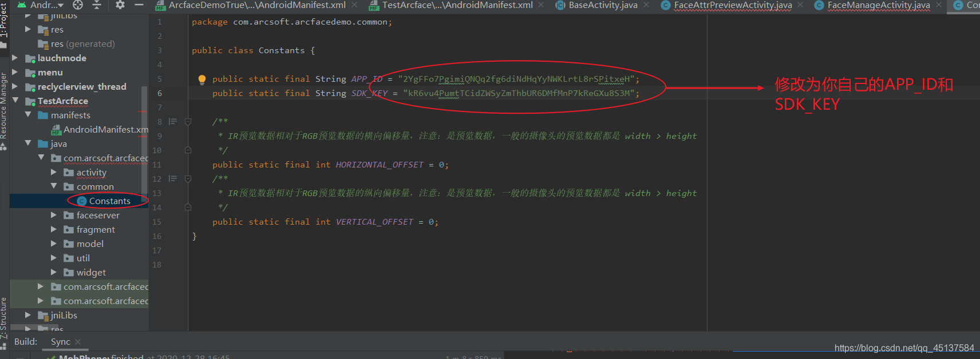Image resolution: width=980 pixels, height=359 pixels.
Task: Expand the jniLibs folder below java
Action: [x=28, y=316]
